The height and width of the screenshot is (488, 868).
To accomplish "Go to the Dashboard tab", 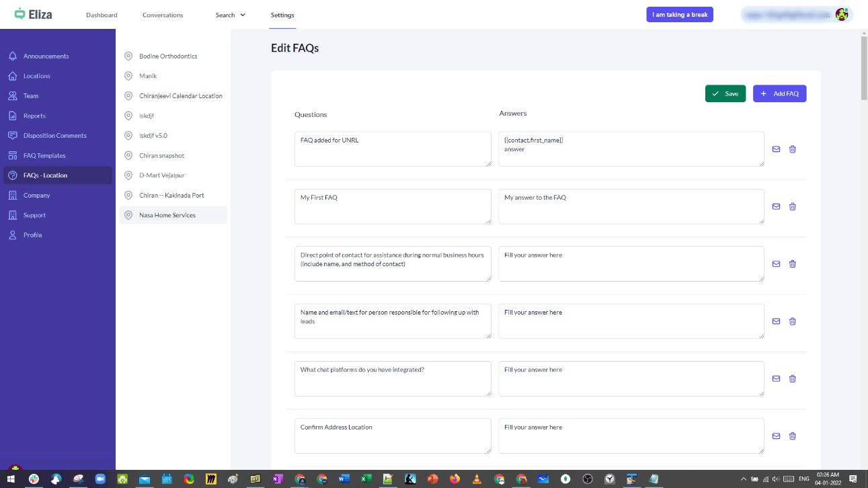I will point(102,15).
